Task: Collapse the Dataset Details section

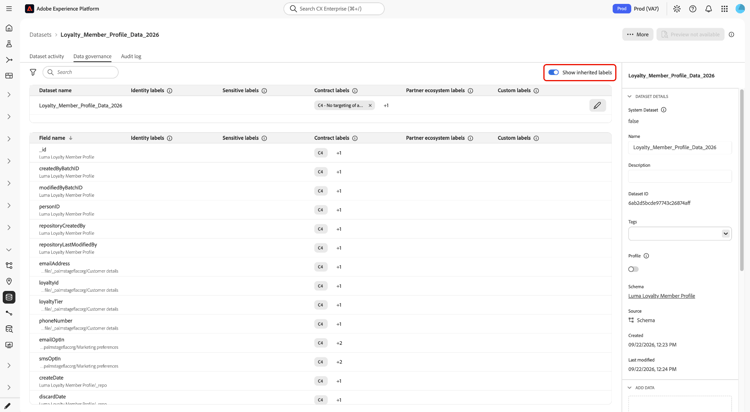Action: (629, 96)
